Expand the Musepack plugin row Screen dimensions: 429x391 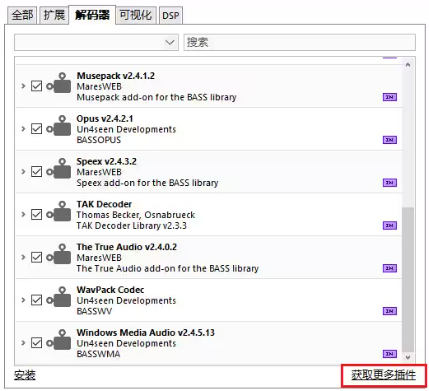click(23, 86)
